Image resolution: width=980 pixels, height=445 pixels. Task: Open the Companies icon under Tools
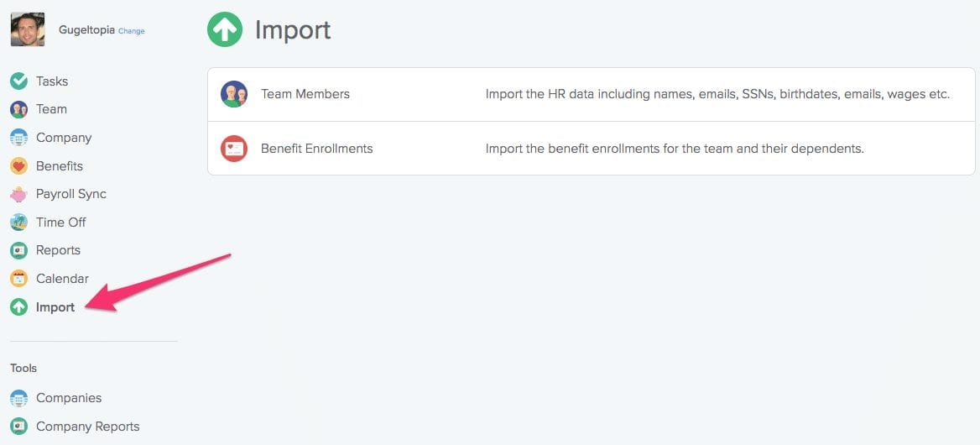(x=18, y=398)
